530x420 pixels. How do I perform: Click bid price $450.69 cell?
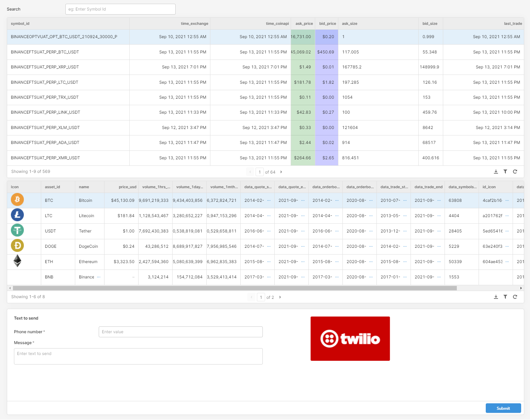[327, 52]
